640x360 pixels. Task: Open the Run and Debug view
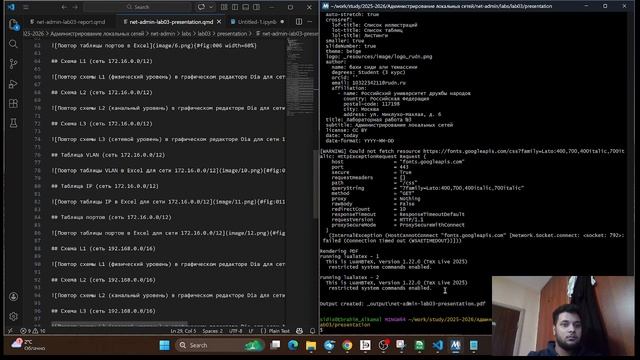pos(13,84)
